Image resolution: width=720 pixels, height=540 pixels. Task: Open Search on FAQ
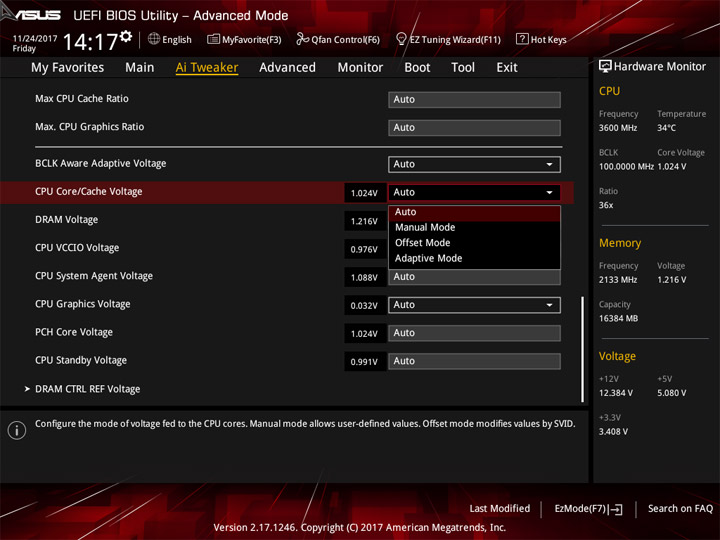(680, 508)
